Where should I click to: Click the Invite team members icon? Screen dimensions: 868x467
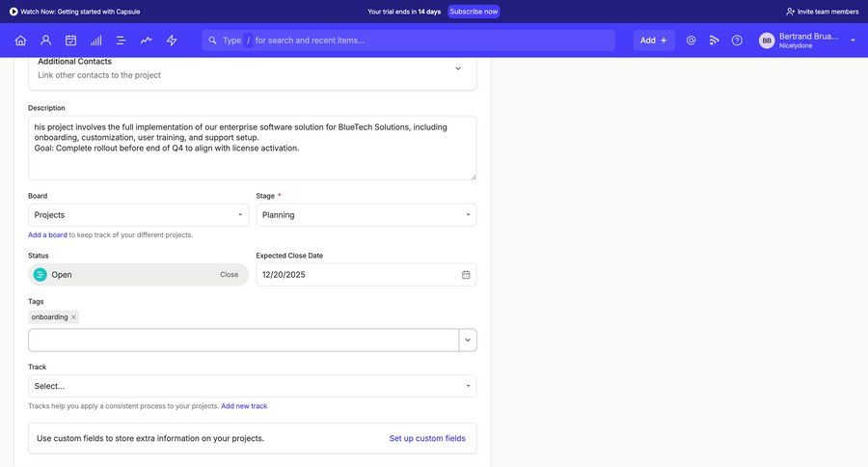(791, 12)
